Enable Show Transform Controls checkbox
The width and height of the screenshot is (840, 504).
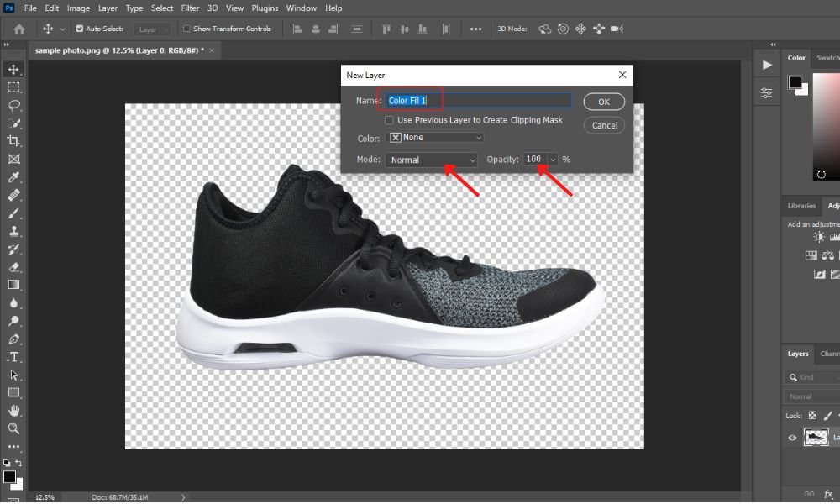point(186,29)
